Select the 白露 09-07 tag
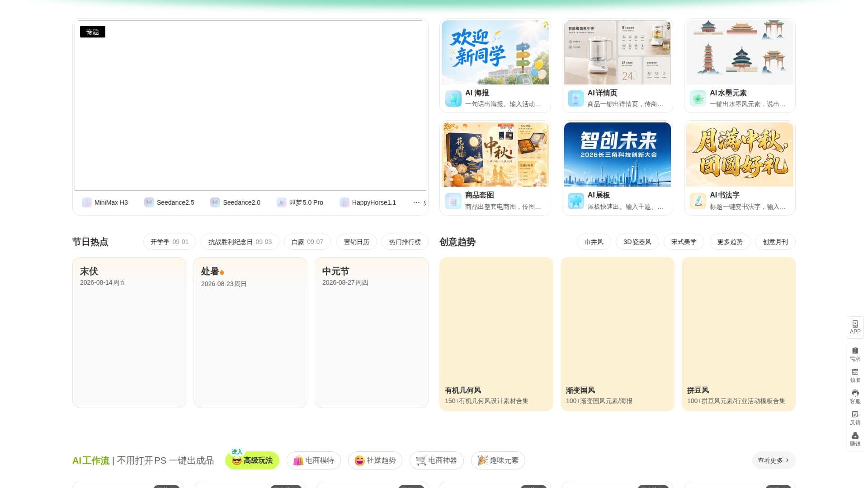868x488 pixels. click(307, 242)
